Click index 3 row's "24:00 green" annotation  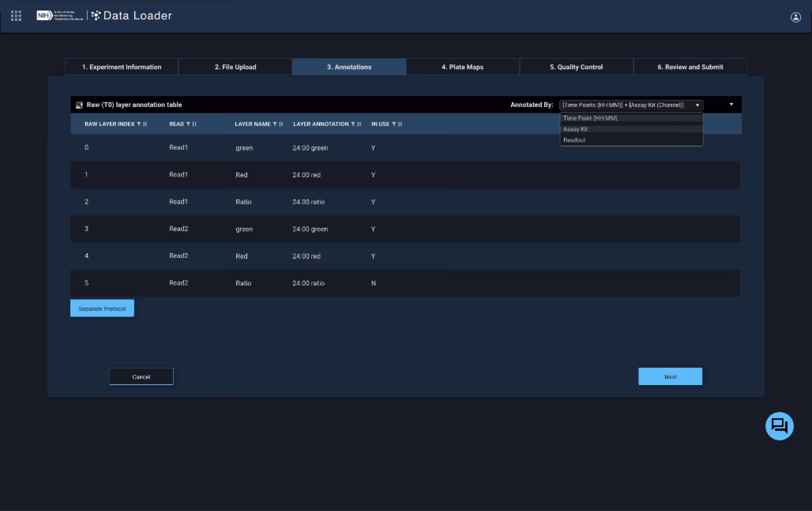[x=310, y=229]
